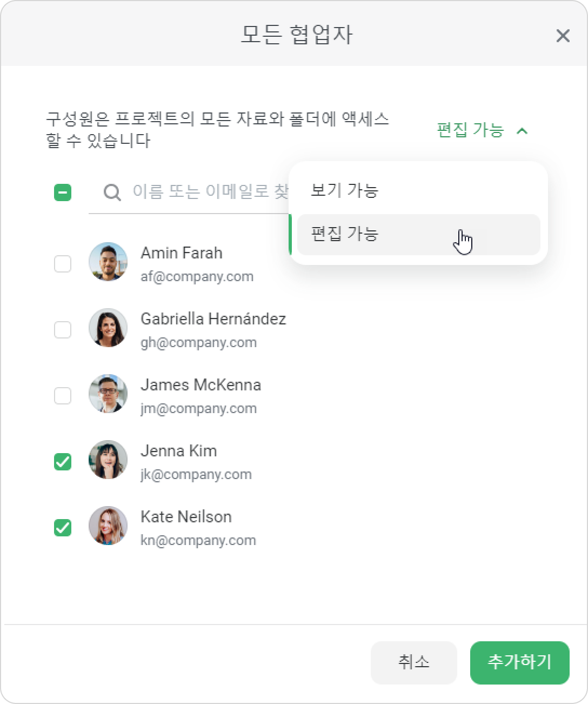Click the green 추가하기 button
The image size is (588, 704).
point(520,662)
